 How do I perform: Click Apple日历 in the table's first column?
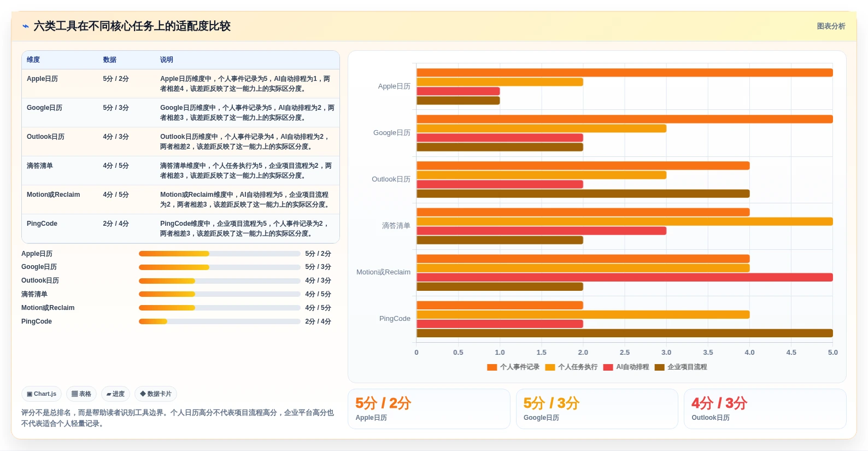coord(42,79)
